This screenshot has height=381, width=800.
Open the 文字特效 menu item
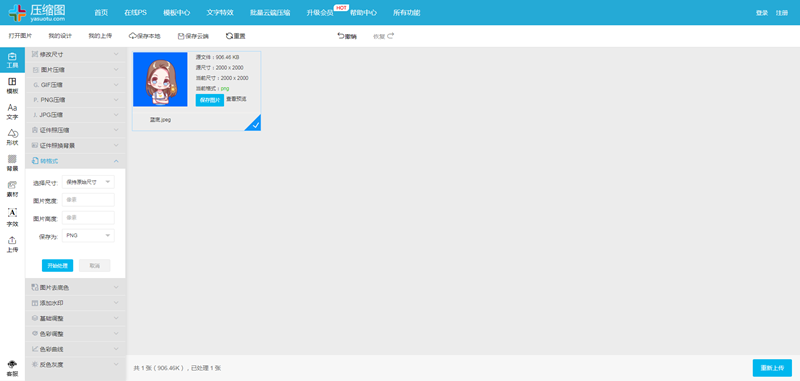220,13
